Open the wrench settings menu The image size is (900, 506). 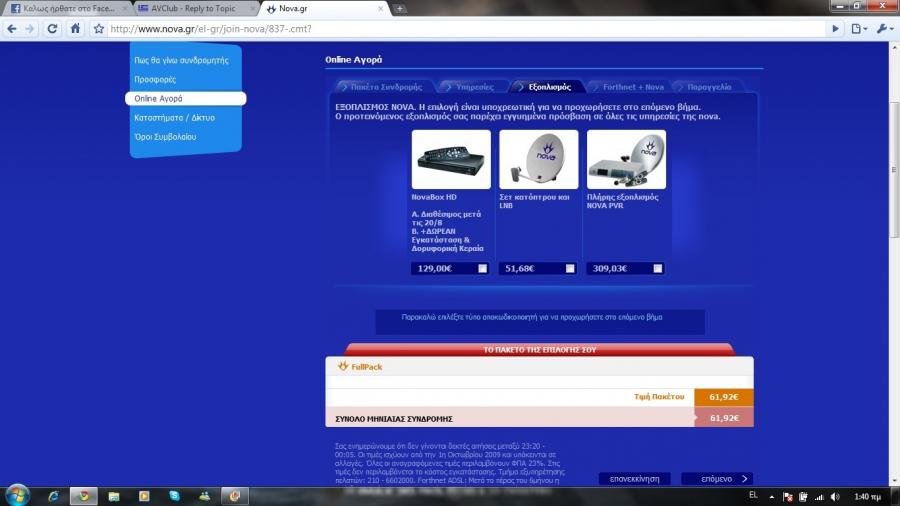[x=884, y=29]
